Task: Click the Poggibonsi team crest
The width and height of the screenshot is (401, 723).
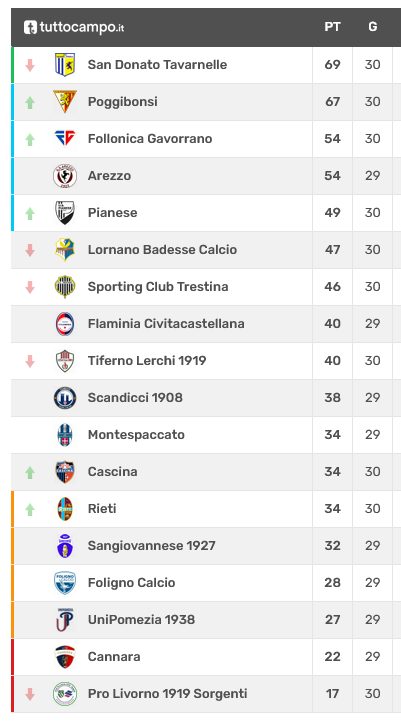Action: coord(65,101)
